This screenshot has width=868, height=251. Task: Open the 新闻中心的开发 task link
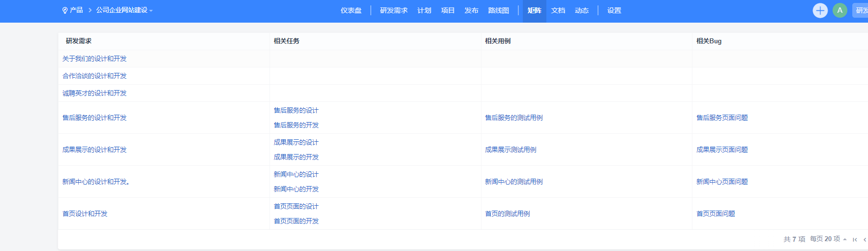point(296,189)
